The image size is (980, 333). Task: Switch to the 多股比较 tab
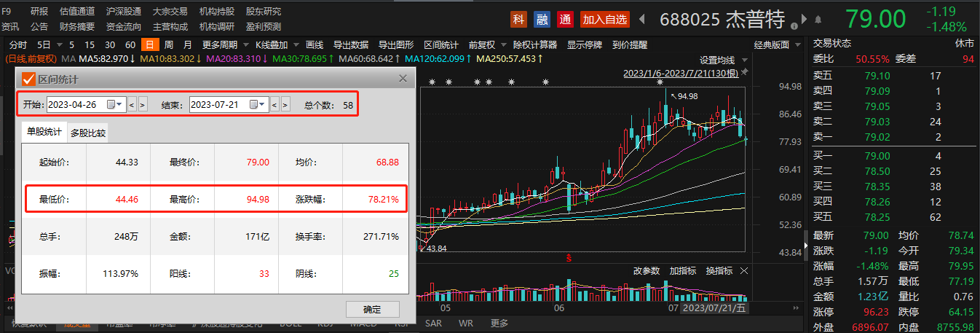tap(87, 133)
